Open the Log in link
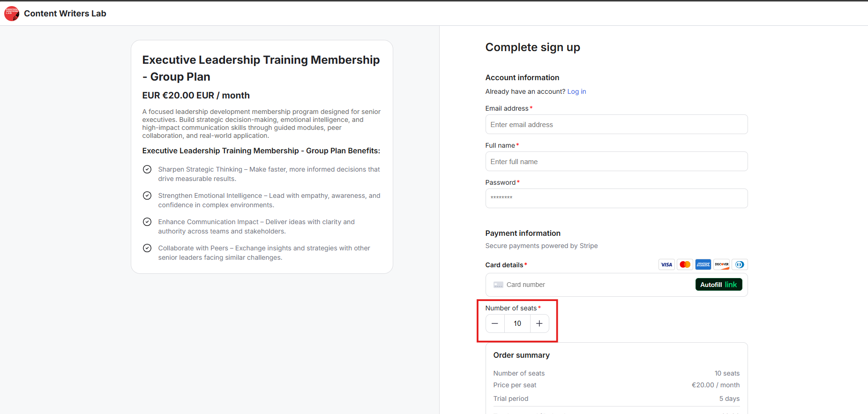The width and height of the screenshot is (868, 414). click(x=576, y=91)
